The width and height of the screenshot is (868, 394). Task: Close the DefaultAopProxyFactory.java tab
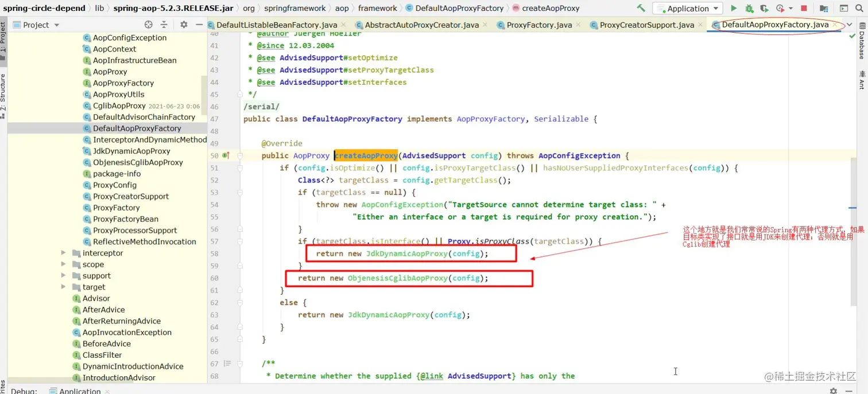click(x=835, y=25)
